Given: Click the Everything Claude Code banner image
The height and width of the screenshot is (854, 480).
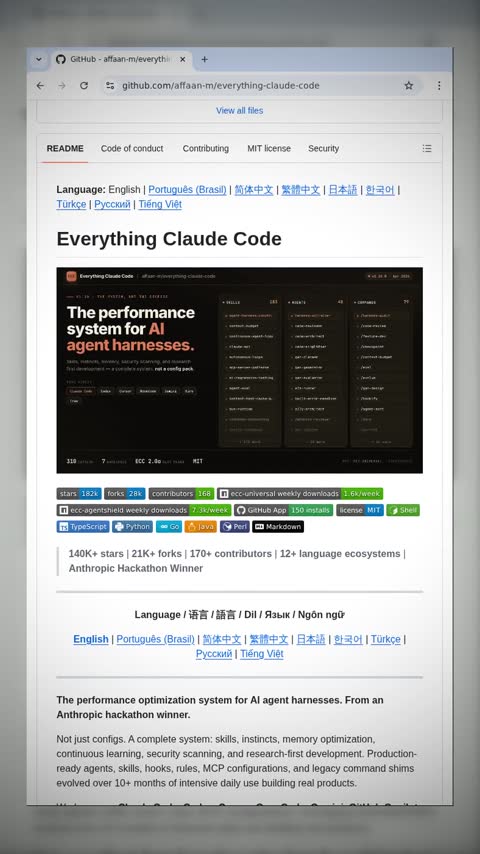Looking at the screenshot, I should (x=240, y=370).
